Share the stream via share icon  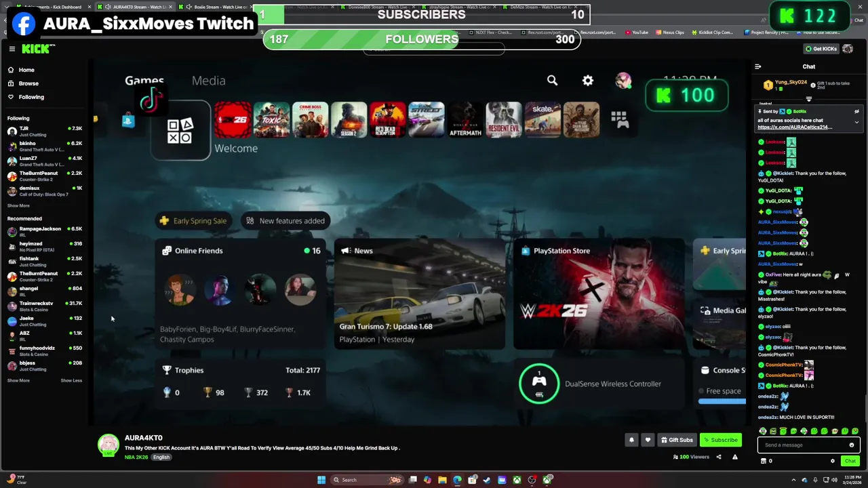pos(718,457)
